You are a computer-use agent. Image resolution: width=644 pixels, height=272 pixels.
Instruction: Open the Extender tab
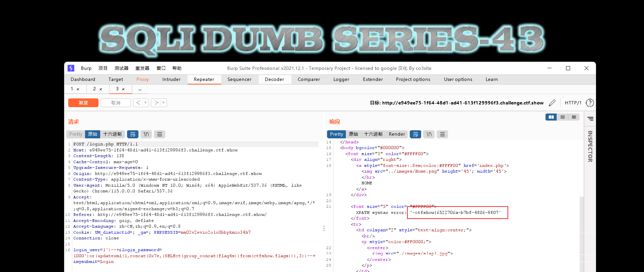click(x=373, y=80)
